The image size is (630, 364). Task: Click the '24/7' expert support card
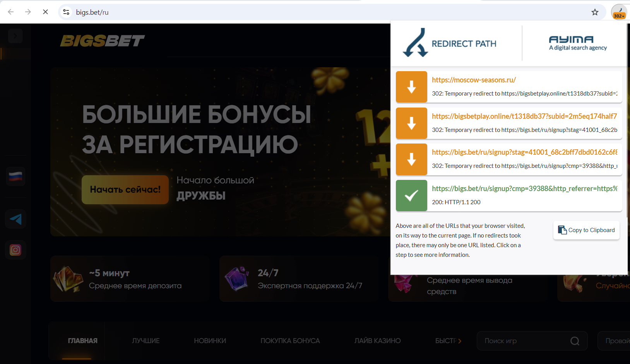(299, 279)
